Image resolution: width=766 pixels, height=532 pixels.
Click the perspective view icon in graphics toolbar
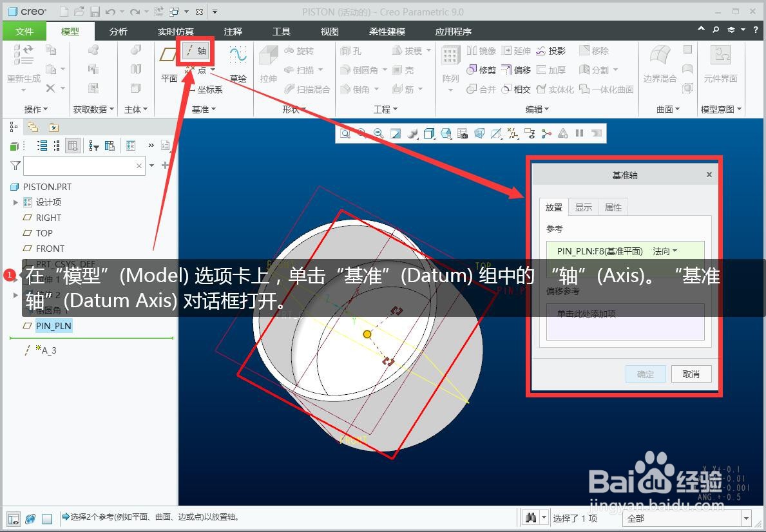pos(479,133)
